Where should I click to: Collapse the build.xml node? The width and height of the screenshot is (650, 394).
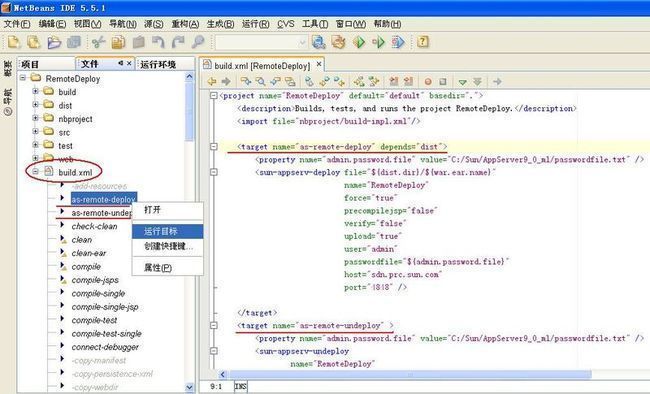35,171
